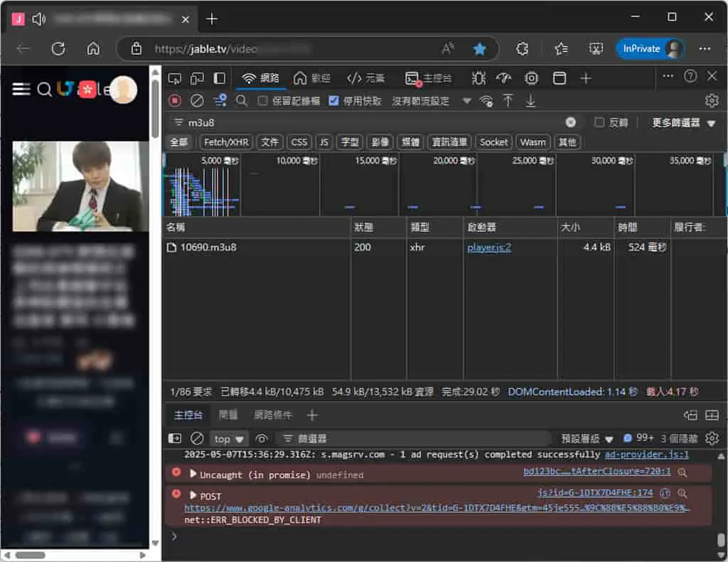Click the export HAR download arrow
Screen dimensions: 728x562
[x=530, y=101]
